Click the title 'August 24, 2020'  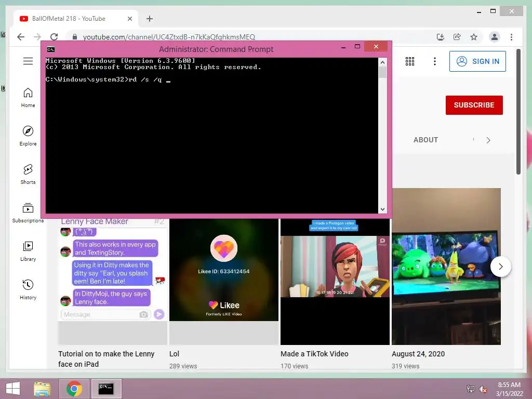pos(418,354)
